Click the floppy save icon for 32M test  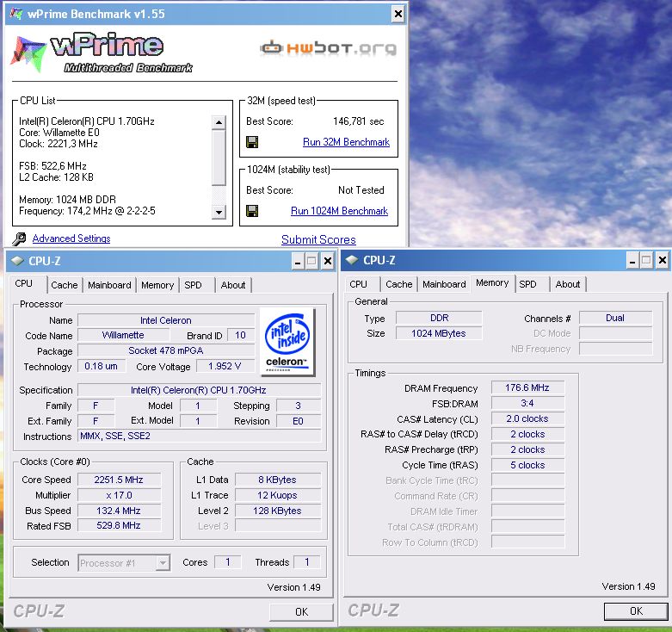(252, 142)
